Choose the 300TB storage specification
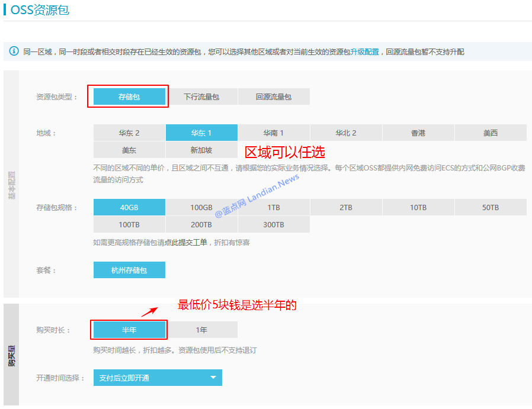 tap(274, 224)
